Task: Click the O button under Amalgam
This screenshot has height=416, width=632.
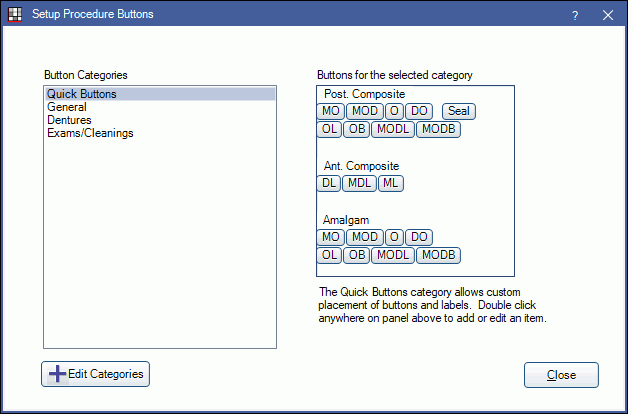Action: [x=395, y=237]
